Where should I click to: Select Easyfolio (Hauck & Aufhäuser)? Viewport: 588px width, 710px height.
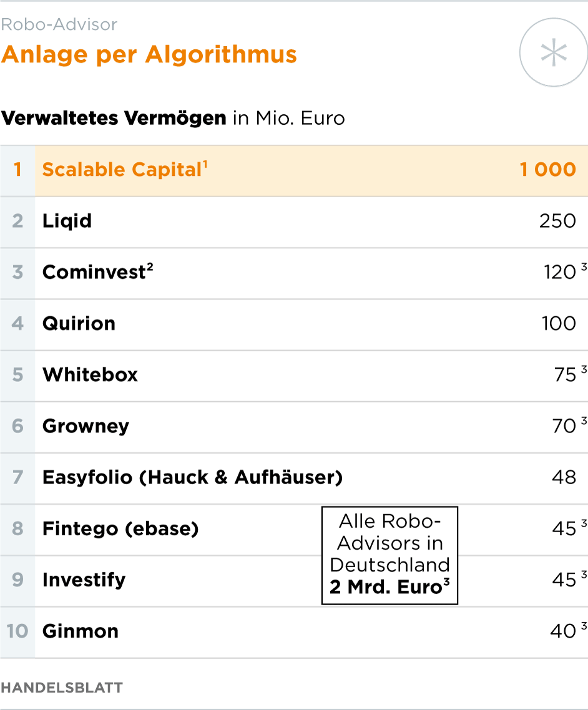192,477
